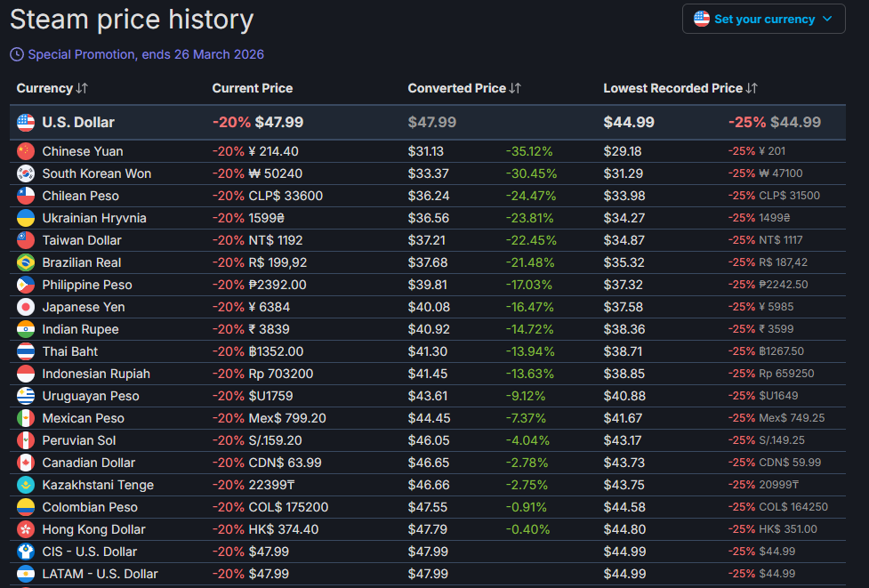869x588 pixels.
Task: Sort table by Converted Price column
Action: (x=464, y=88)
